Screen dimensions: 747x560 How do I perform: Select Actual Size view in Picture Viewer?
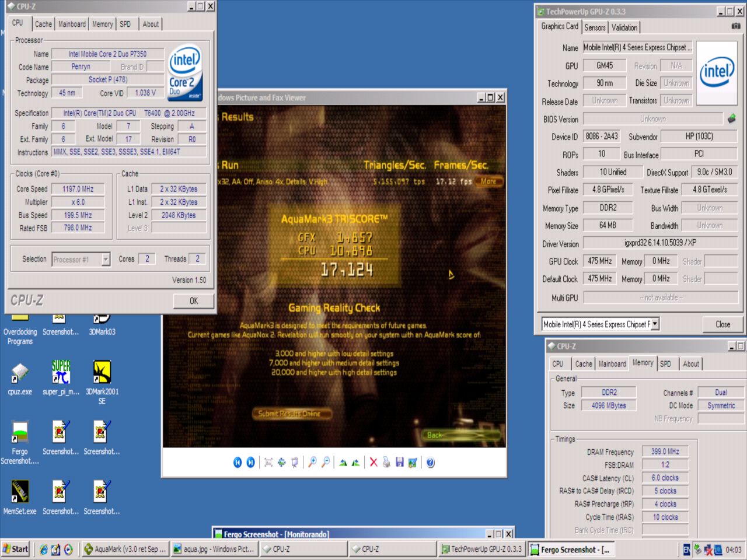(x=281, y=463)
